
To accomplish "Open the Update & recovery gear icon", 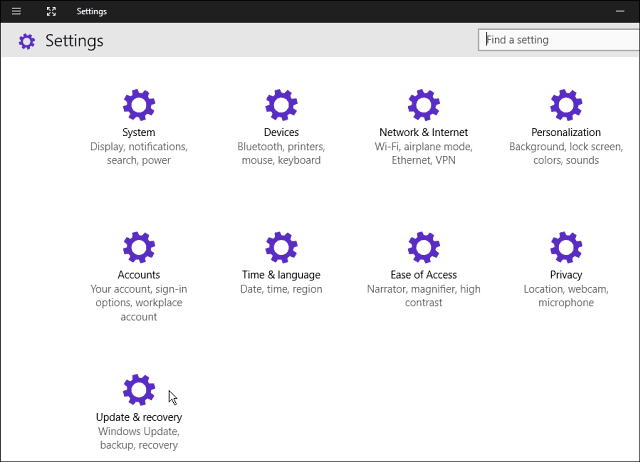I will point(139,390).
